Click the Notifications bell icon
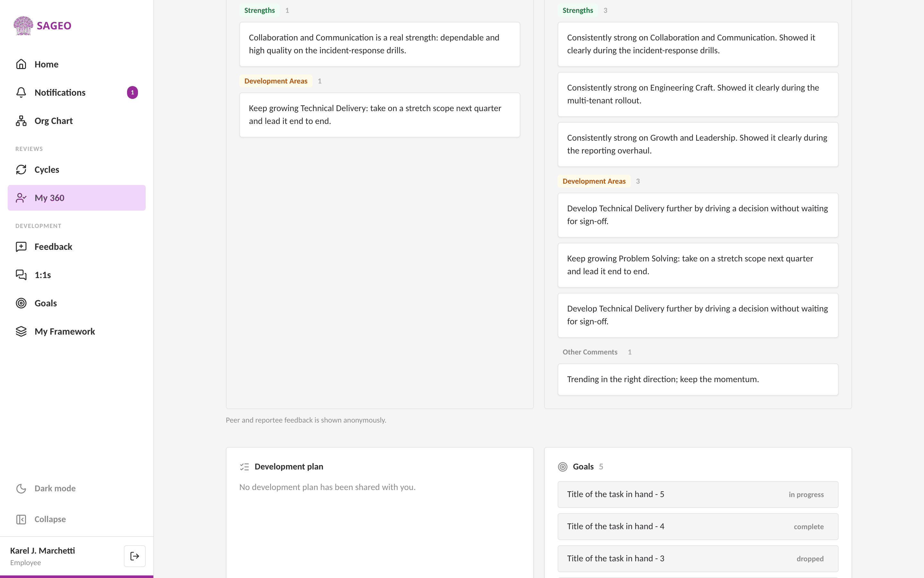The width and height of the screenshot is (924, 578). click(x=21, y=92)
